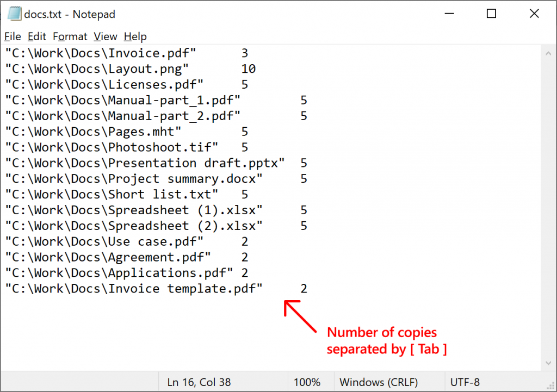Open the File menu
The image size is (557, 392).
pyautogui.click(x=12, y=36)
